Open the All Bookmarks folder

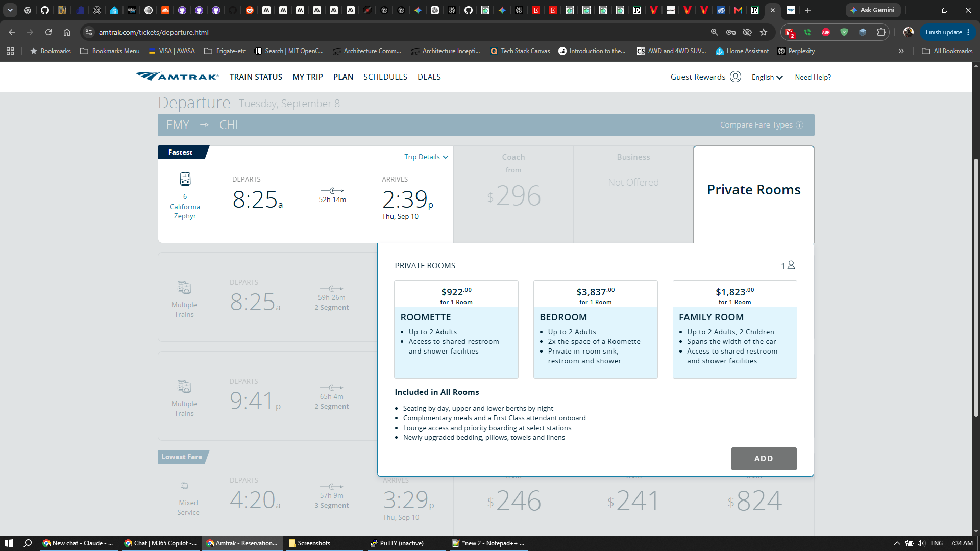(x=947, y=51)
